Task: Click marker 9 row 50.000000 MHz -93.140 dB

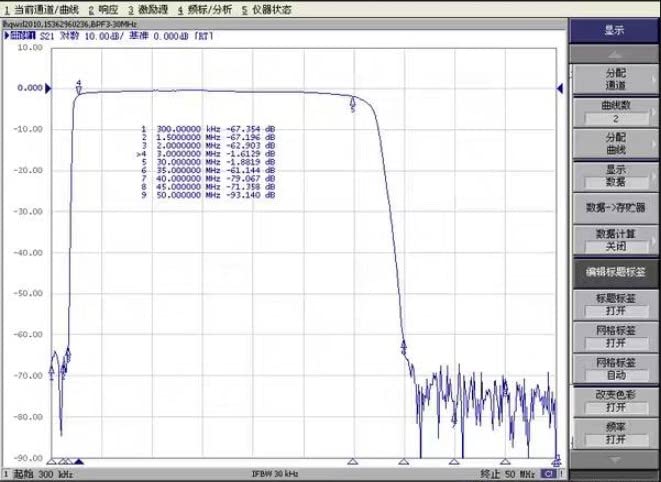Action: pos(208,195)
